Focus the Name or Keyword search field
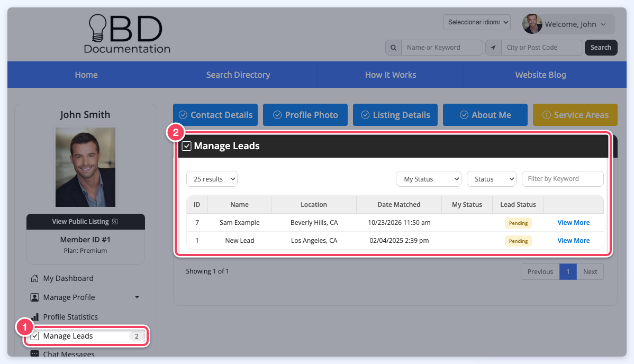 pyautogui.click(x=442, y=48)
